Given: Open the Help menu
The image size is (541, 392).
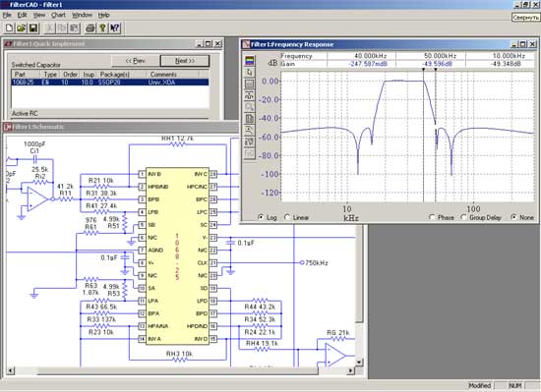Looking at the screenshot, I should (104, 15).
